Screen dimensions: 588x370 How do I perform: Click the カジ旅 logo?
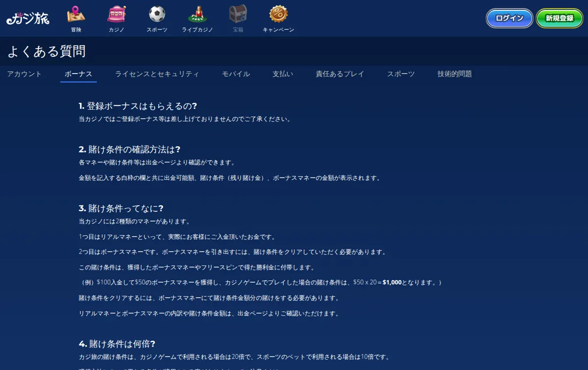coord(28,19)
